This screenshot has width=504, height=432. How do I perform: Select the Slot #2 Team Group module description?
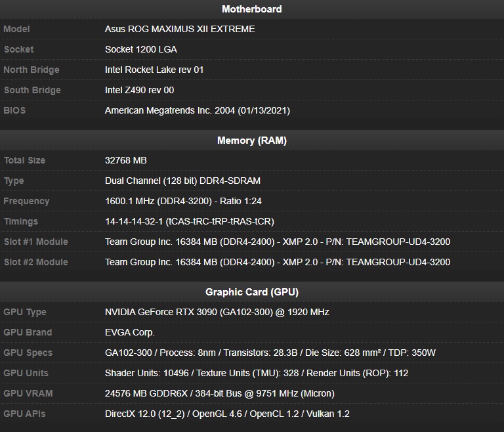[278, 262]
